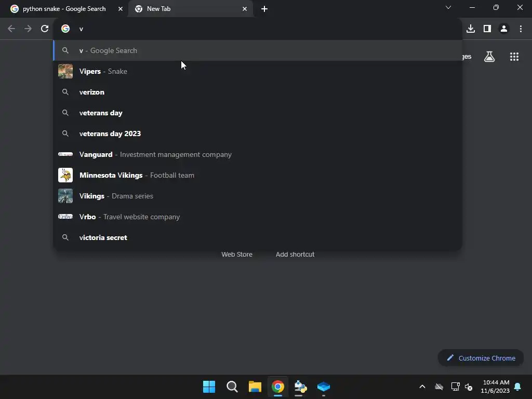Click the Vikings series thumbnail
The width and height of the screenshot is (532, 399).
click(x=65, y=196)
